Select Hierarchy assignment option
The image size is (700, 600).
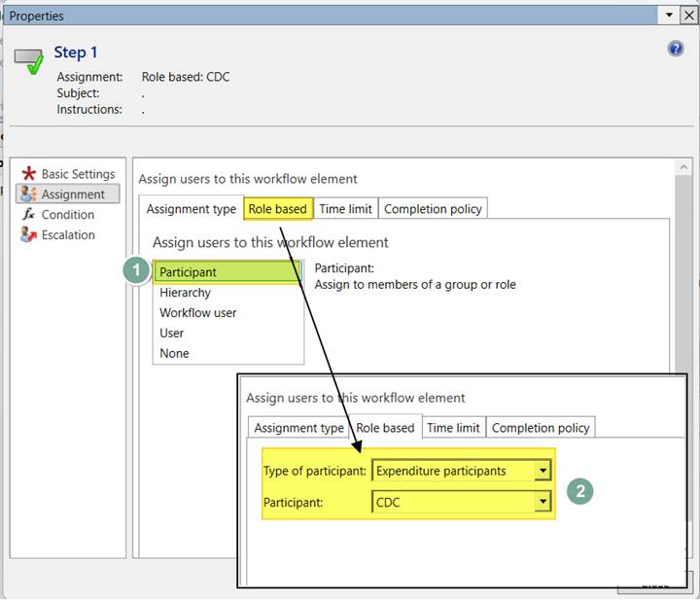point(186,293)
